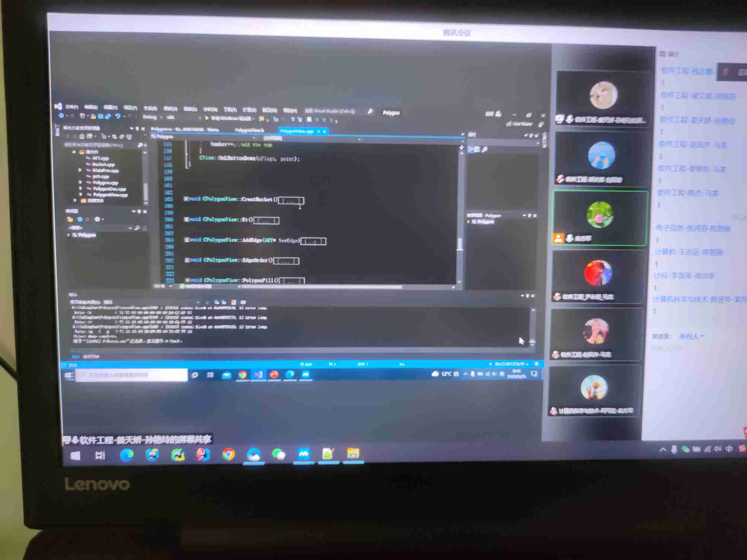
Task: Click the bookmark icon in the Visual Studio toolbar
Action: pos(309,120)
